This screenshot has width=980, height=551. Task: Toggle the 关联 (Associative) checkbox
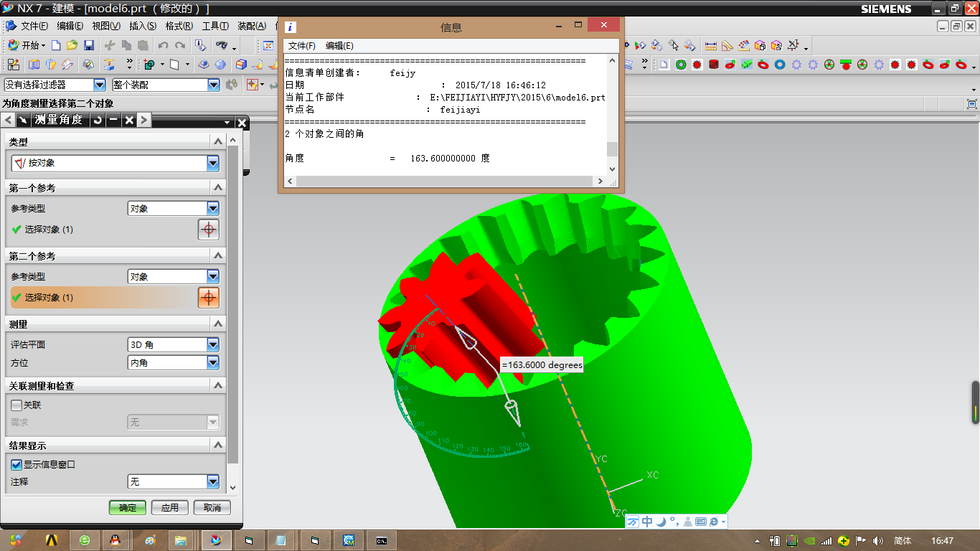(x=17, y=405)
